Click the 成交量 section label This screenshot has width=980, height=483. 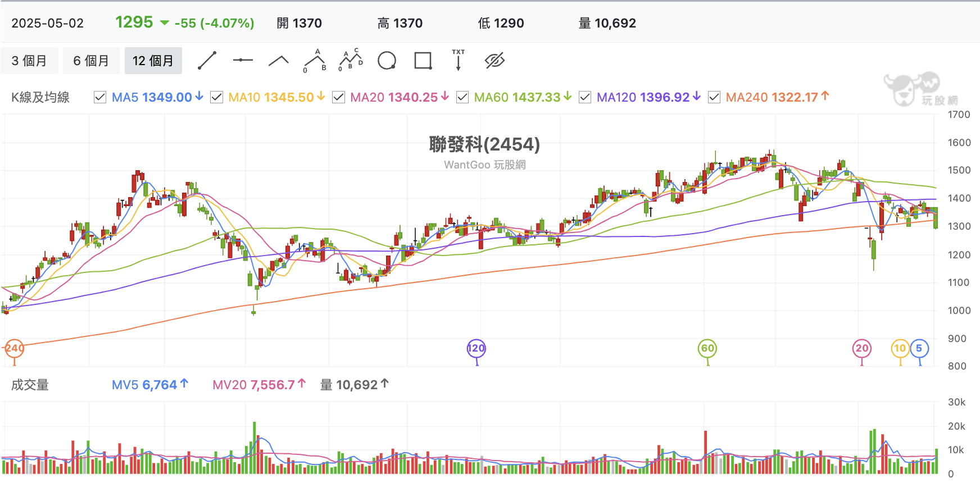tap(30, 385)
